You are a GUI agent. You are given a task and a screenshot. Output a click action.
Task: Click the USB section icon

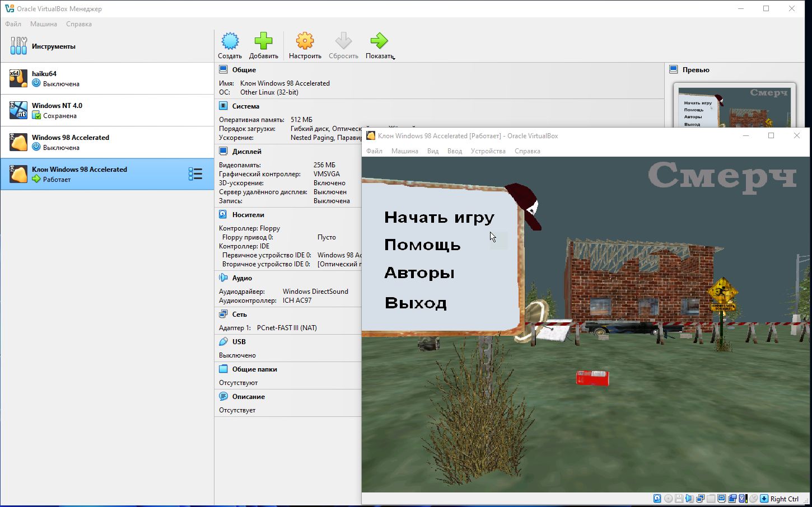pyautogui.click(x=223, y=341)
